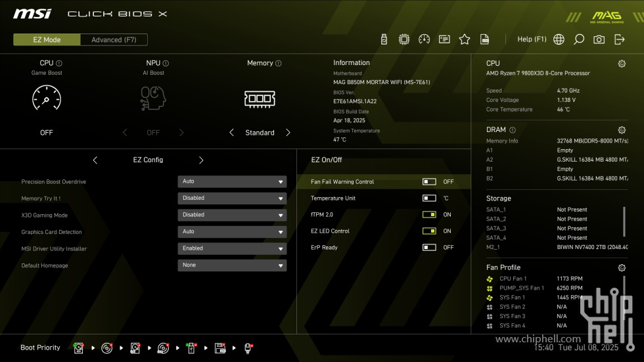Open Precision Boost Overdrive dropdown

(232, 181)
